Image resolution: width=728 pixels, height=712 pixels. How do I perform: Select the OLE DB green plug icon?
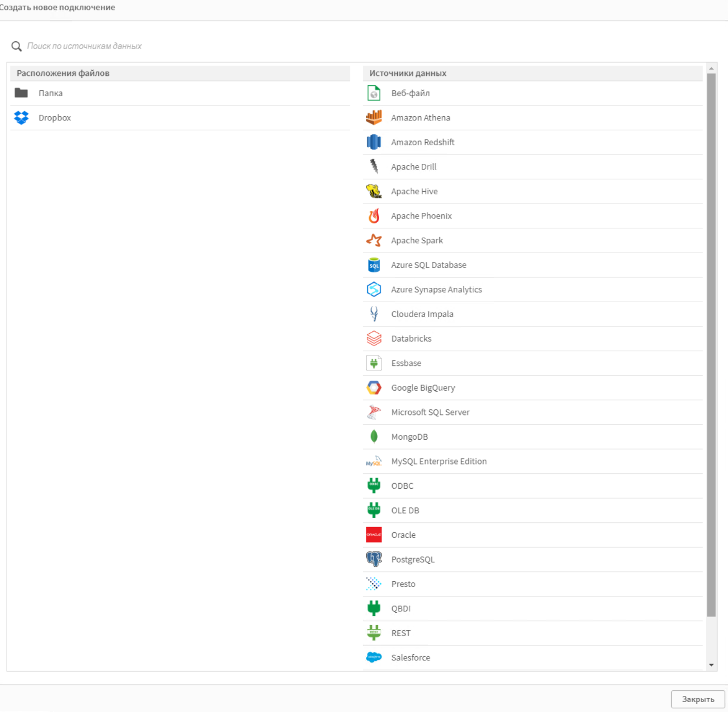374,510
